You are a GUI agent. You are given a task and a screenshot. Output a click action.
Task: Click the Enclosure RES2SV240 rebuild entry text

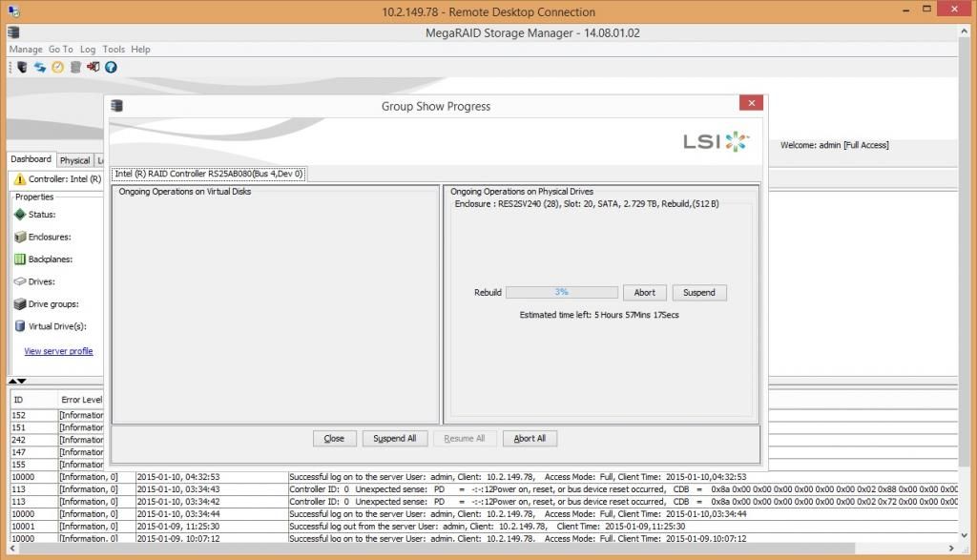(587, 204)
